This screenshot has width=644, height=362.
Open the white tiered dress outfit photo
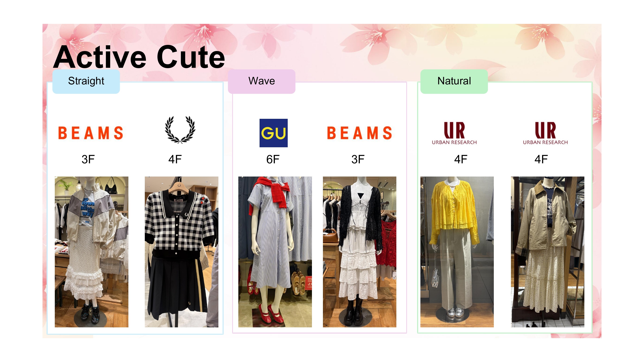pos(359,252)
